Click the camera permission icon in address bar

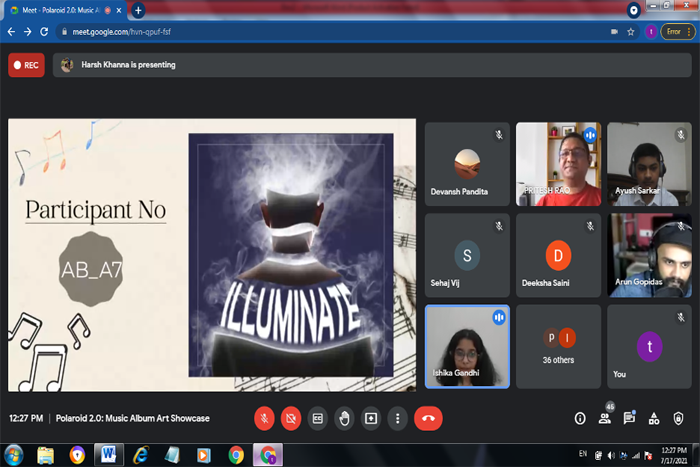tap(614, 32)
